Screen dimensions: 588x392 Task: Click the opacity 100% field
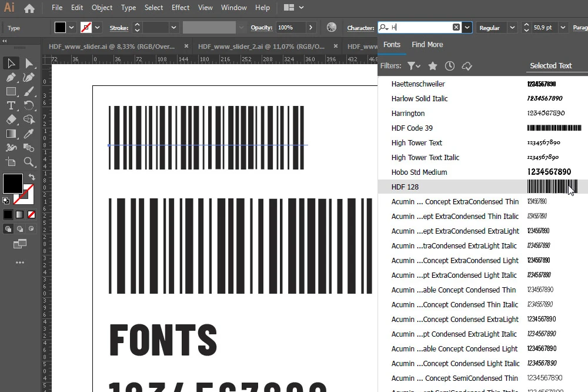tap(290, 28)
